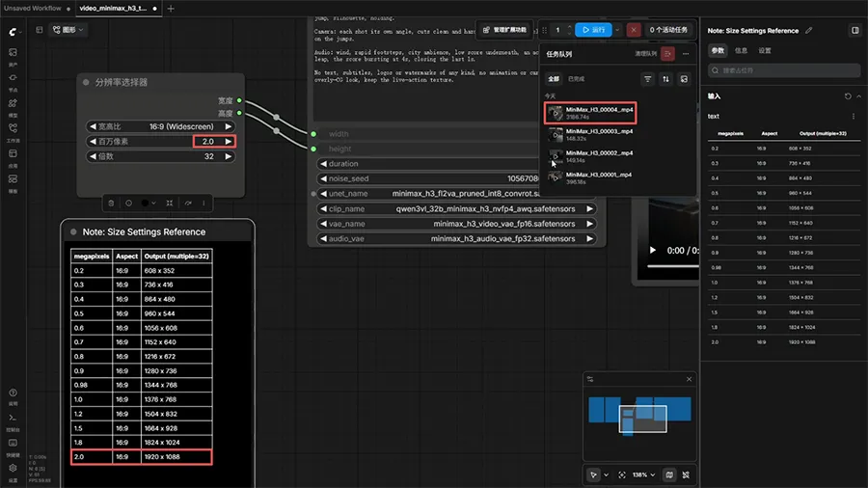Play the video preview
This screenshot has width=868, height=488.
[x=653, y=250]
